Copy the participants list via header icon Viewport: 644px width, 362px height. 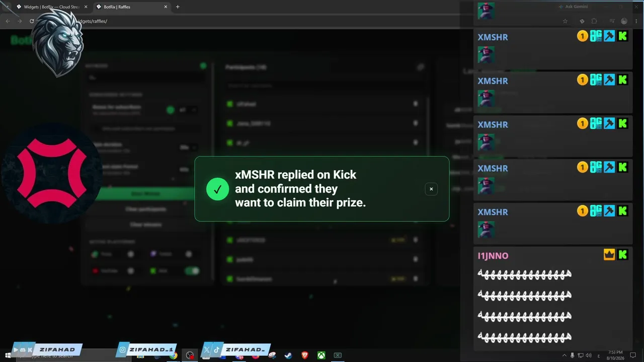(421, 67)
